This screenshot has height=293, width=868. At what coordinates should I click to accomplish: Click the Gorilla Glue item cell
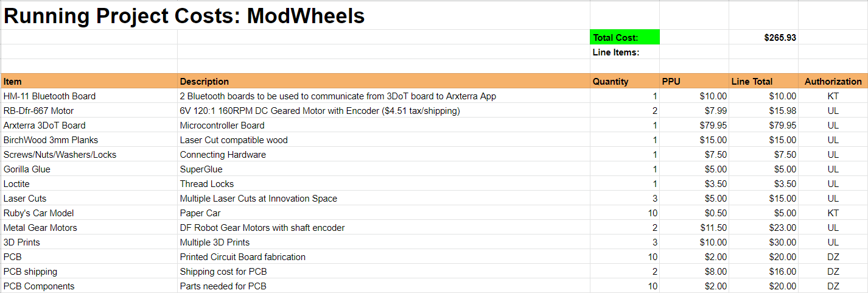[89, 169]
